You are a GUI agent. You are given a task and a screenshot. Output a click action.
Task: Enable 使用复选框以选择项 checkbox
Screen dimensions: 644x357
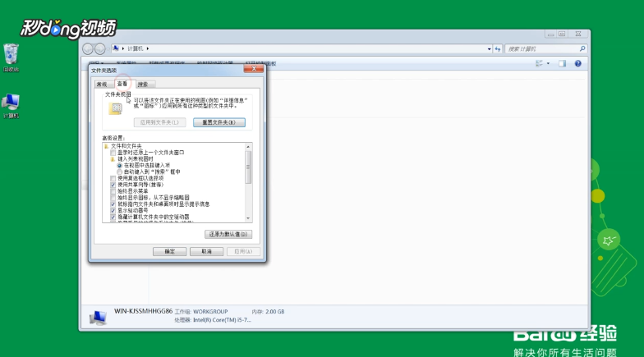click(x=113, y=179)
